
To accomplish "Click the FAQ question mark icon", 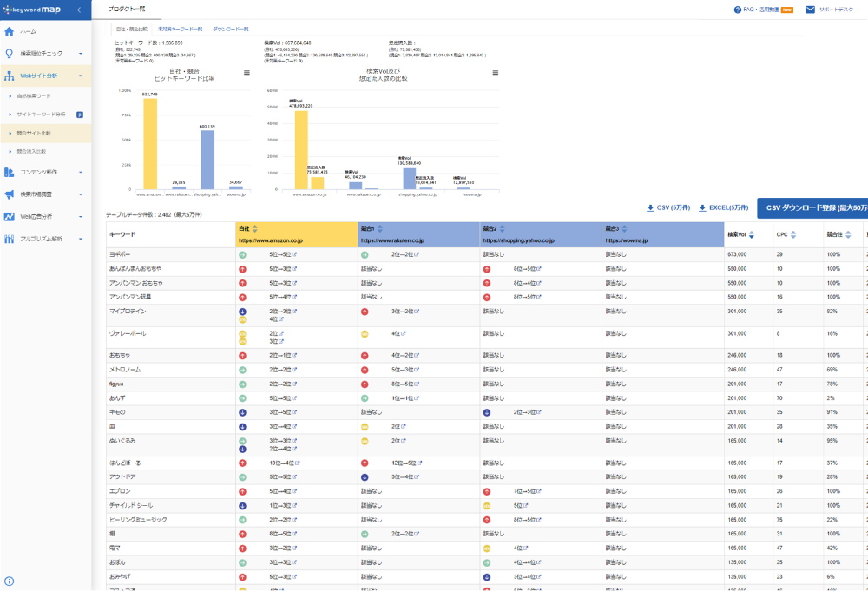I will (x=738, y=10).
